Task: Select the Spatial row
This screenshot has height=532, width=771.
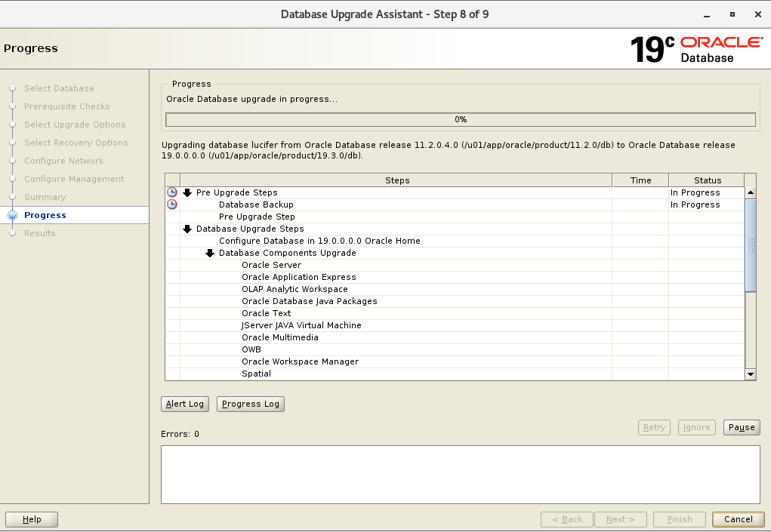Action: coord(455,374)
